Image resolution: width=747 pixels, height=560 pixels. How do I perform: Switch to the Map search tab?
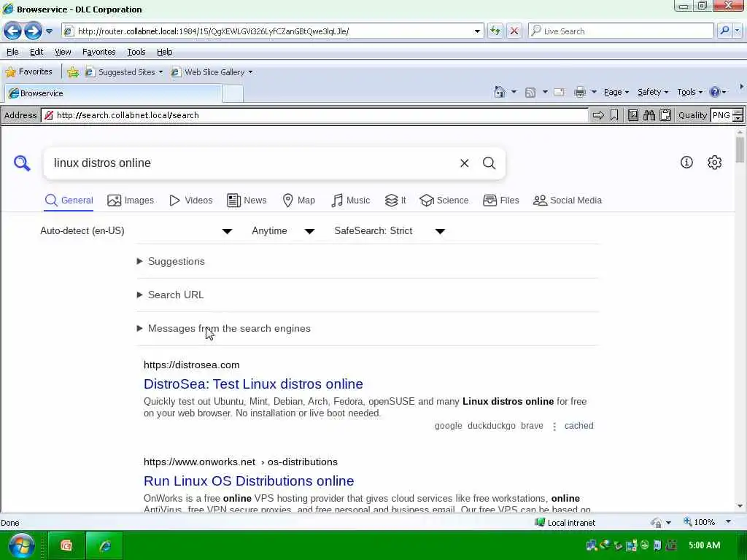click(298, 201)
